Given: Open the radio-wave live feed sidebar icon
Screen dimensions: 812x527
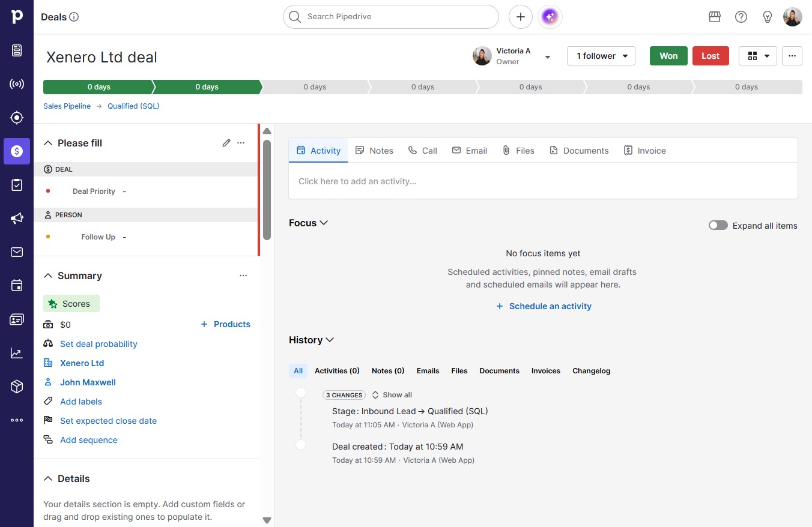Looking at the screenshot, I should [17, 84].
